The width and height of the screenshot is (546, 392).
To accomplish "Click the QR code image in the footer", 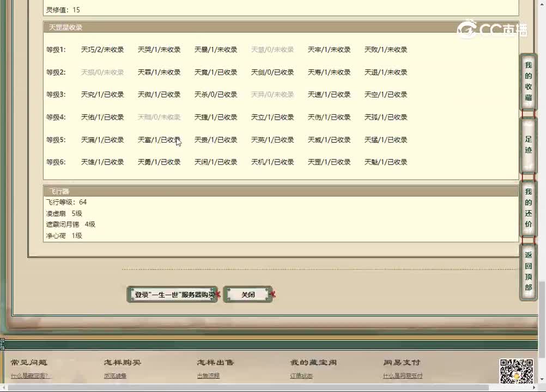I will click(517, 371).
